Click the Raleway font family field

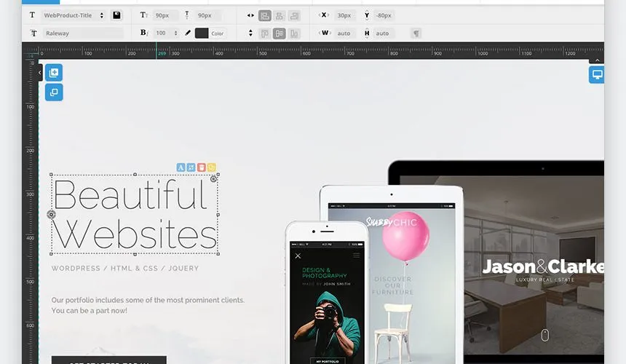(x=83, y=33)
